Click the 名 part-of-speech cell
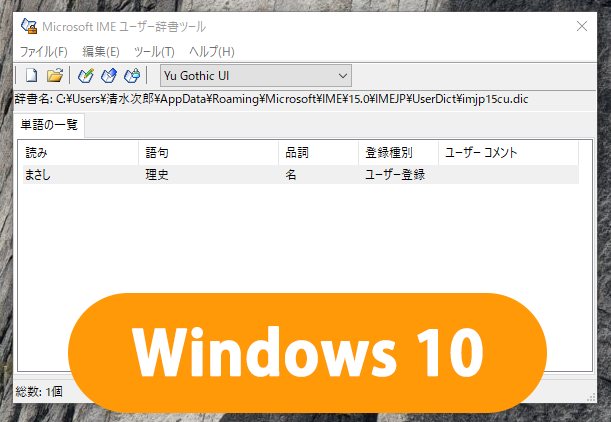611x422 pixels. click(x=291, y=175)
